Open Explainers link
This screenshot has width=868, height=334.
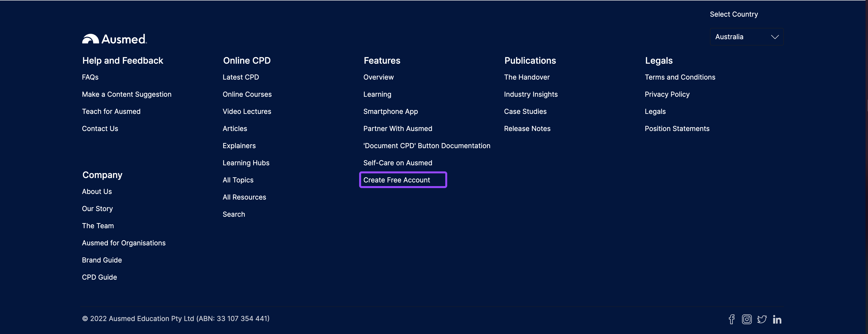click(239, 146)
